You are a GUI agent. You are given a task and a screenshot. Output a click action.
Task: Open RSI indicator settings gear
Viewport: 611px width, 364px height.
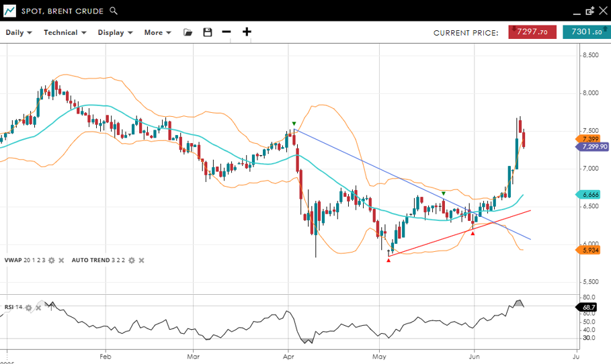[29, 308]
